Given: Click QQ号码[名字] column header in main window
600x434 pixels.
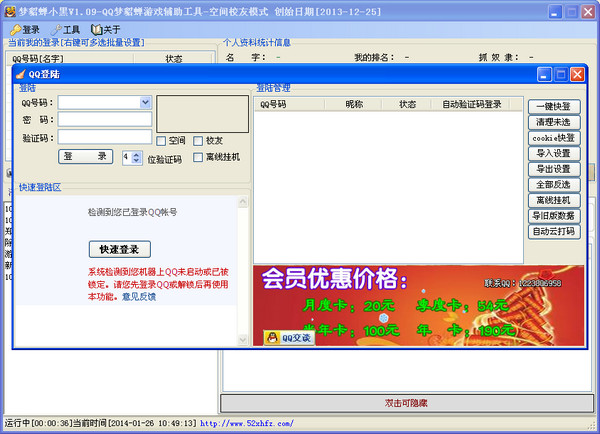Looking at the screenshot, I should 71,59.
